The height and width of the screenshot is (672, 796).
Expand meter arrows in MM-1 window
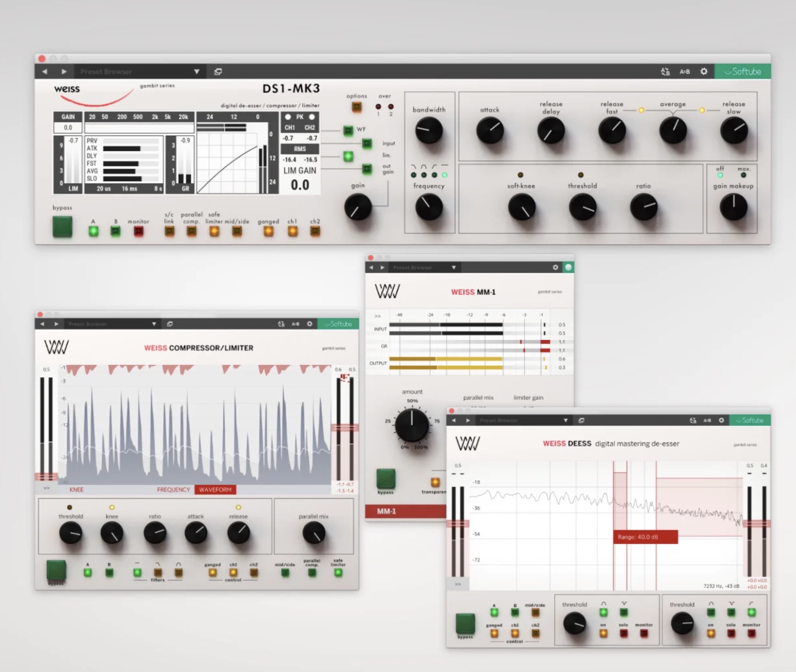point(378,316)
